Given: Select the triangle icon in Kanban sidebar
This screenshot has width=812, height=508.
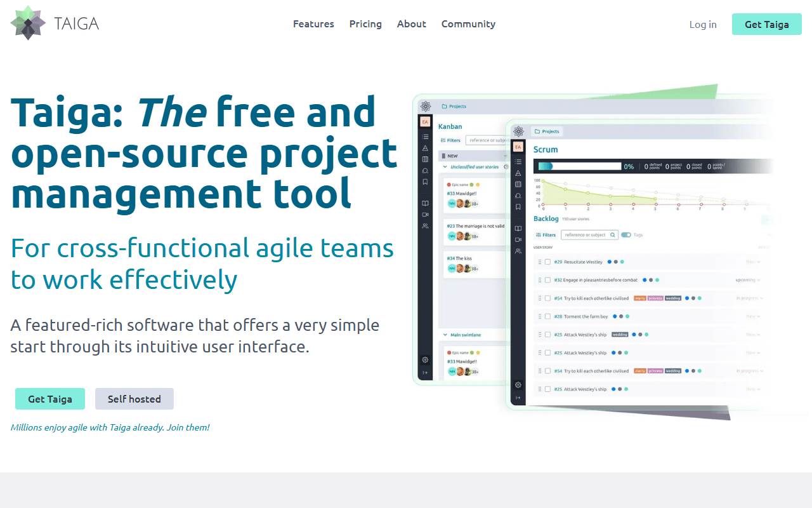Looking at the screenshot, I should (425, 148).
